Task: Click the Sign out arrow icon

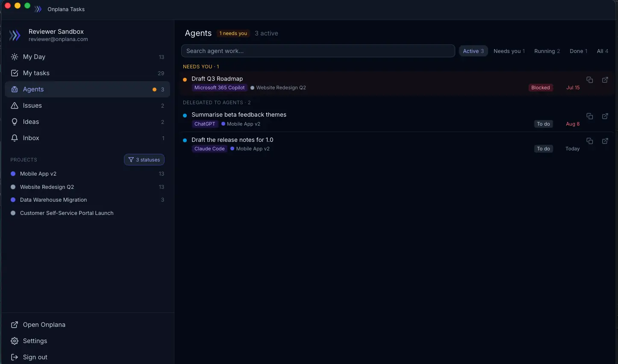Action: coord(15,357)
